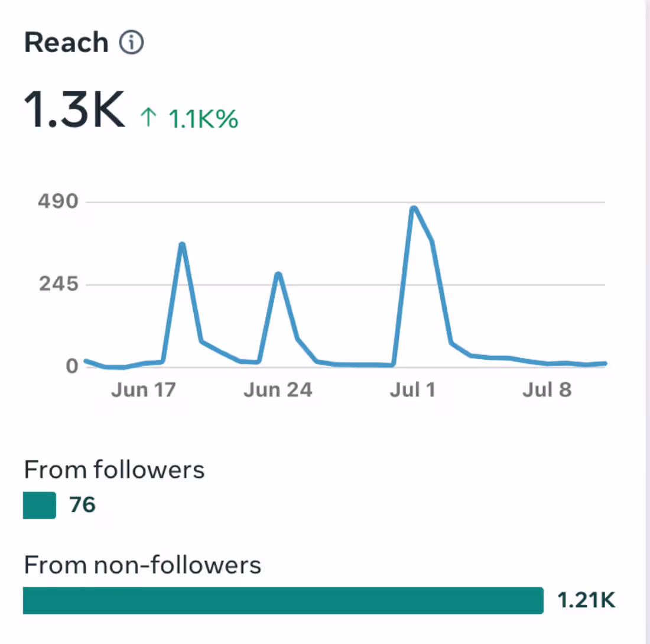Click the 245 y-axis gridline label

point(58,284)
